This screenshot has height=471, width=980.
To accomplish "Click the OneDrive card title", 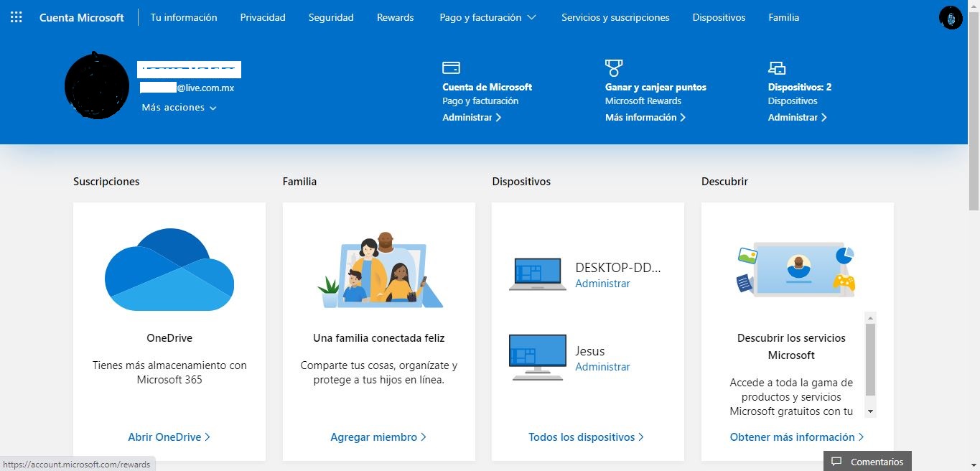I will tap(169, 338).
